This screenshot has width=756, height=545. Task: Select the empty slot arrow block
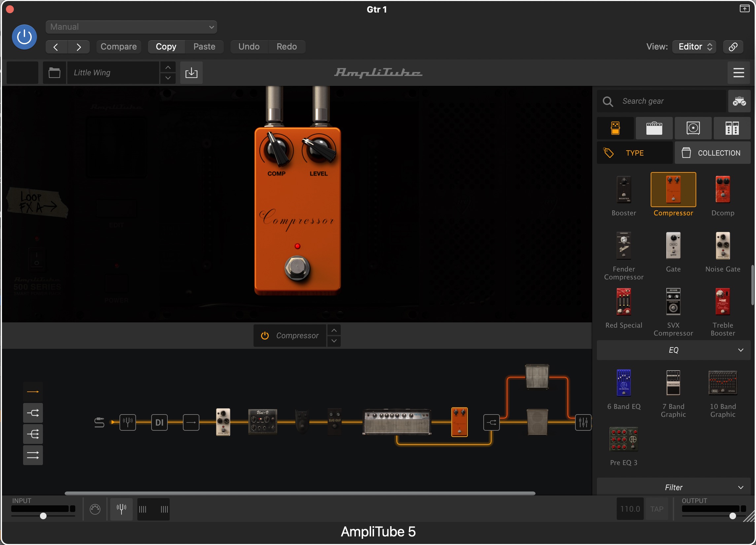191,422
